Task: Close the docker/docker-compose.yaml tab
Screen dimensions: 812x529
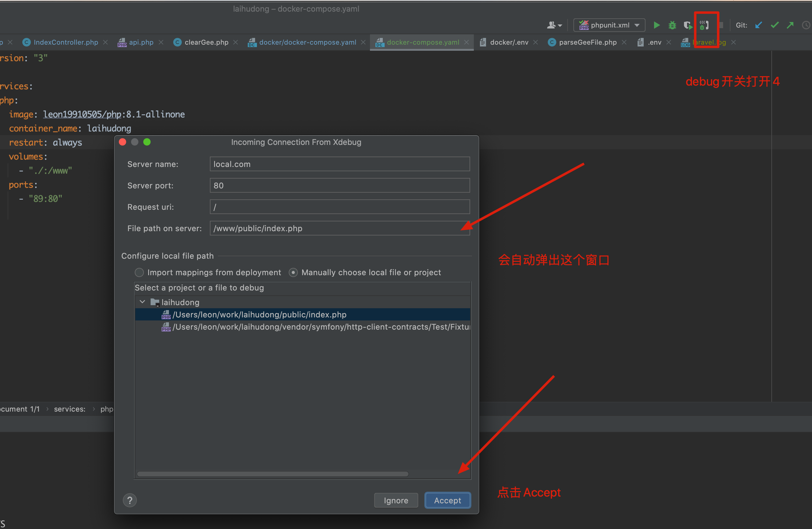Action: pyautogui.click(x=363, y=42)
